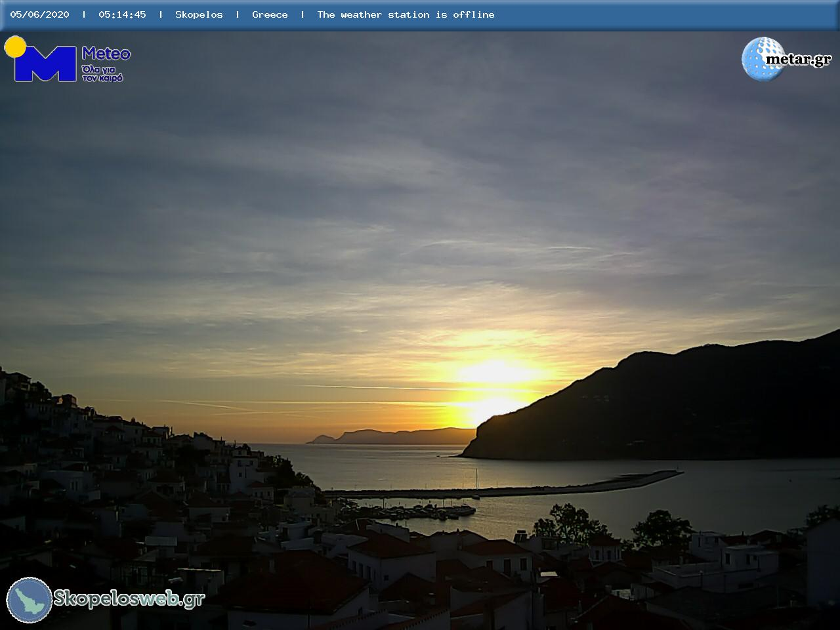Click the Meteo brand name text
The image size is (840, 630).
point(106,54)
